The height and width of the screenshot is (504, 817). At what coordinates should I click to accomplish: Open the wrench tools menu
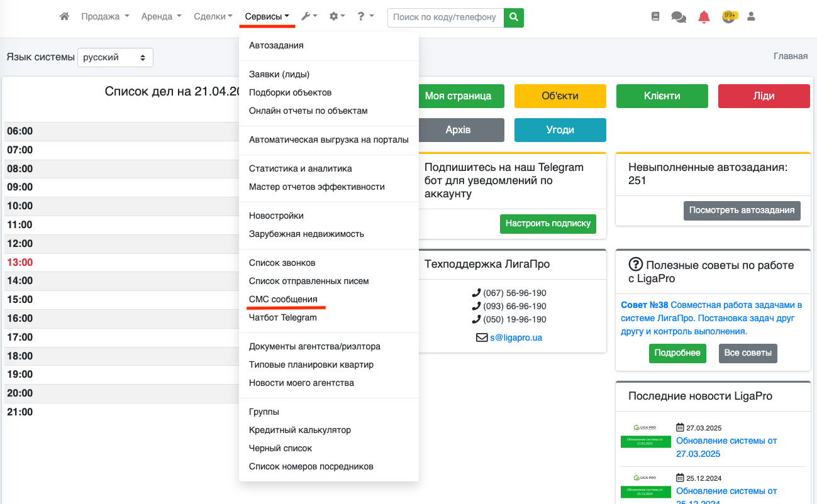(309, 17)
